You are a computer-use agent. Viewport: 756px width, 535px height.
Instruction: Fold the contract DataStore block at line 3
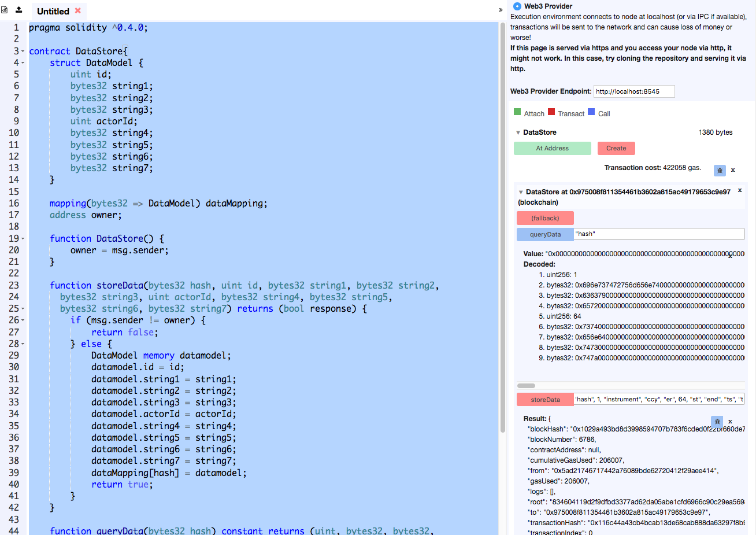pos(23,51)
